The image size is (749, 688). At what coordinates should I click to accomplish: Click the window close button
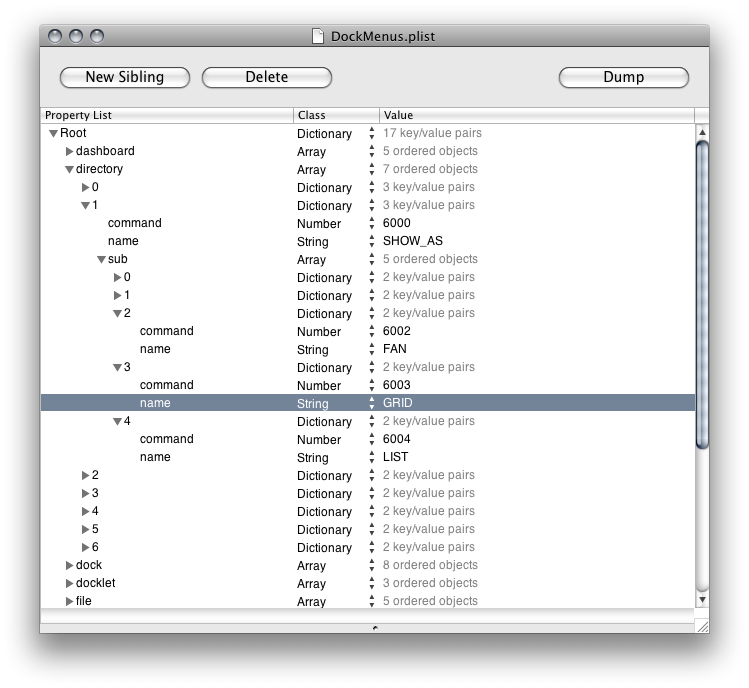[55, 36]
